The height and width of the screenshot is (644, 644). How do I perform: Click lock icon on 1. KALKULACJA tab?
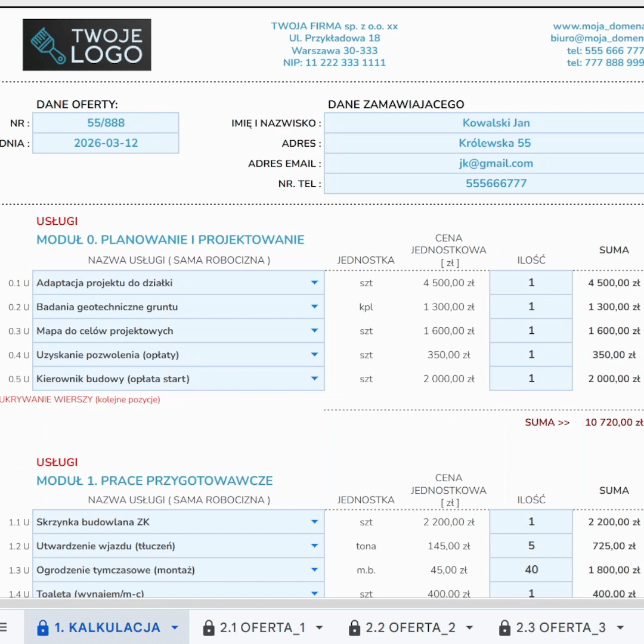(x=43, y=627)
